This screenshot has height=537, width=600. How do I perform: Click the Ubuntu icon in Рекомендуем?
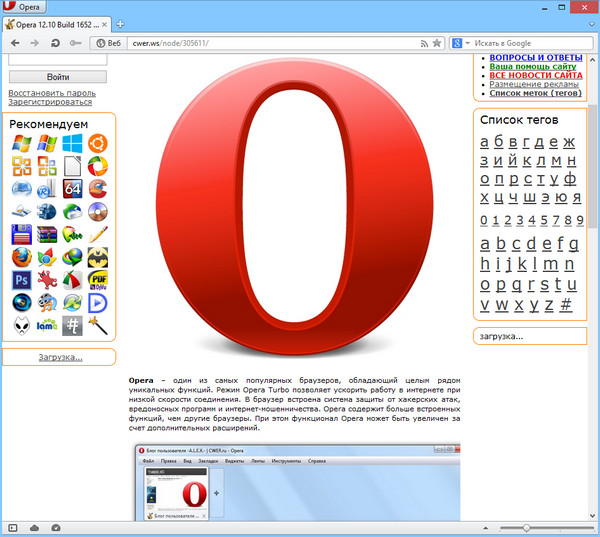[98, 143]
